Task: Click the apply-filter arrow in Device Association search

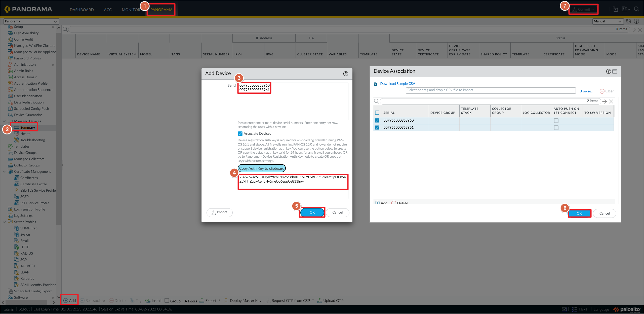Action: (x=605, y=101)
